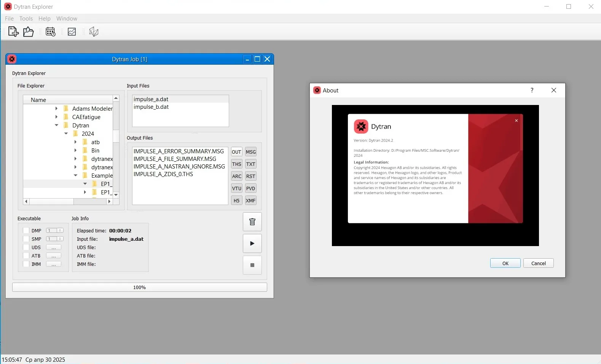
Task: Expand the atb folder arrow
Action: tap(75, 142)
